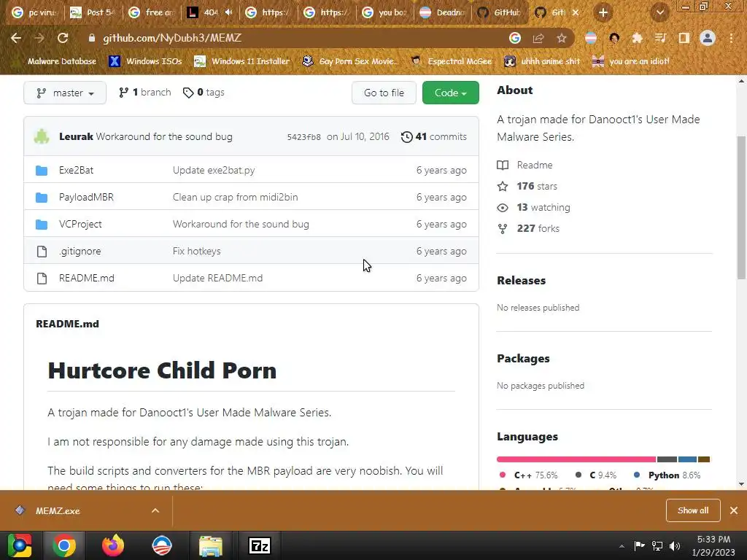Launch Firefox from the taskbar
747x560 pixels.
click(x=113, y=545)
